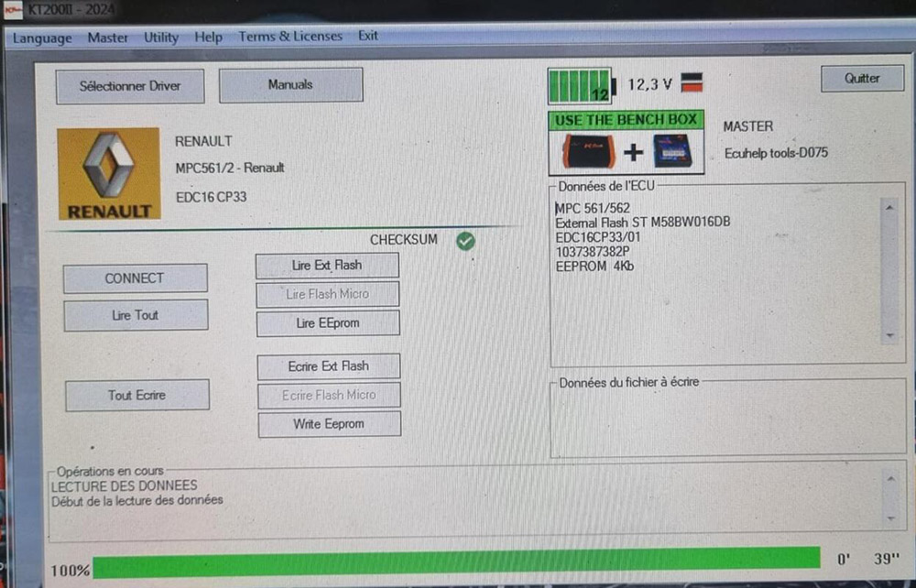
Task: Click the KT200 title bar app icon
Action: pyautogui.click(x=13, y=10)
